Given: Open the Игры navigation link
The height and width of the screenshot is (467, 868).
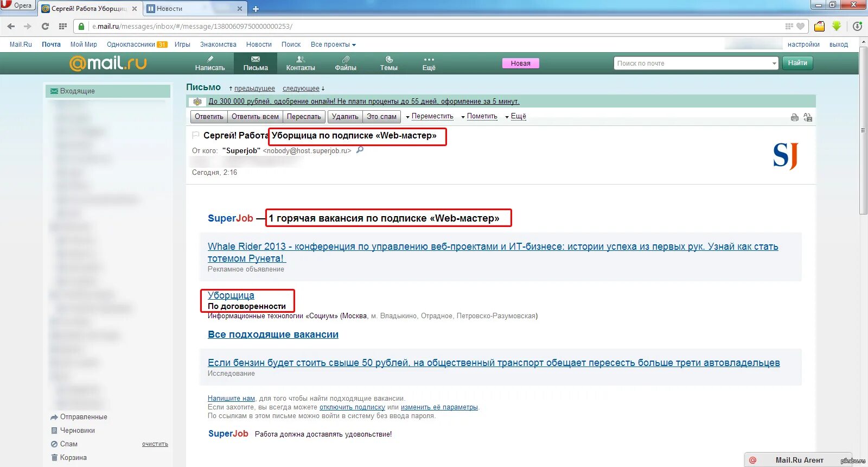Looking at the screenshot, I should (182, 45).
